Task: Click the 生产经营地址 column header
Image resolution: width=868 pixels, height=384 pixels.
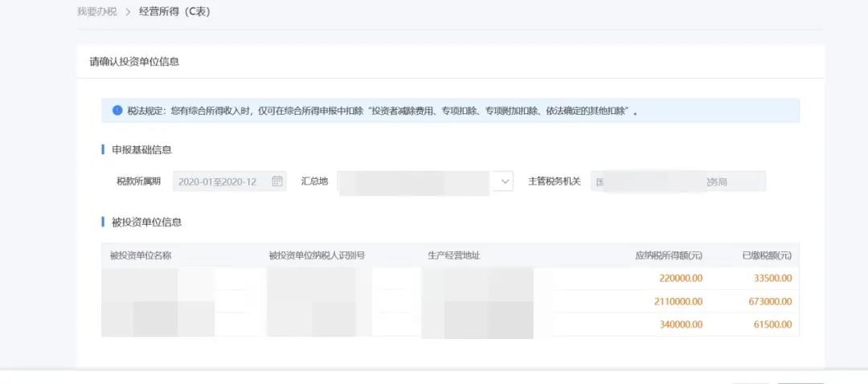Action: (x=454, y=255)
